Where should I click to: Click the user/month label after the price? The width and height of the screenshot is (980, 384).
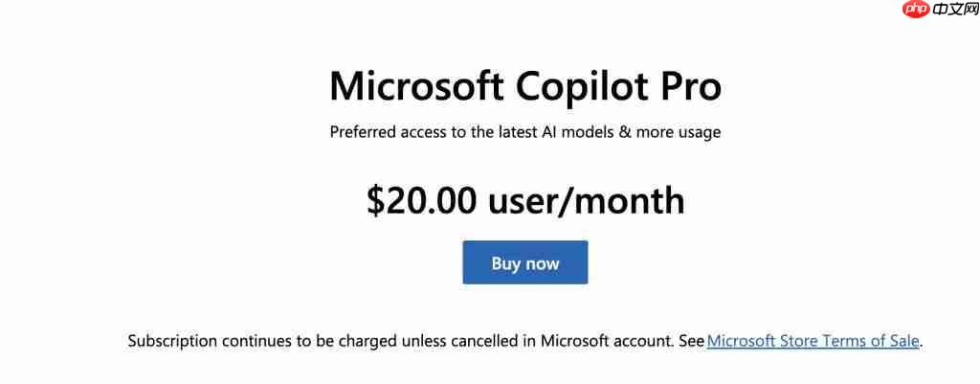[x=586, y=200]
